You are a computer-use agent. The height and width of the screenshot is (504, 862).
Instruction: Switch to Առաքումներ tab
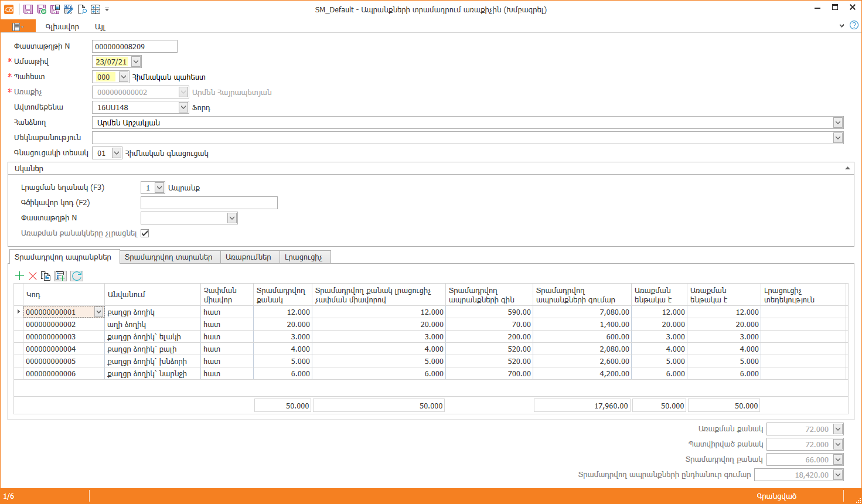click(x=248, y=257)
